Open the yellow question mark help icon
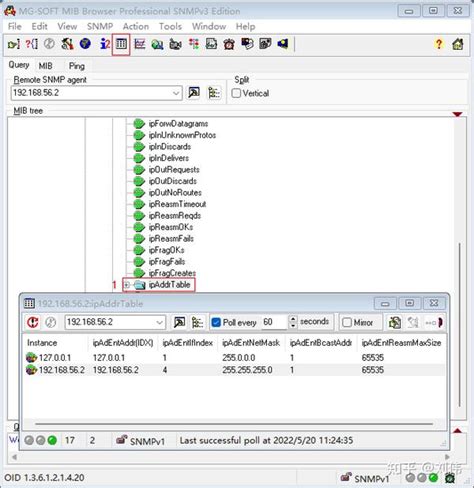This screenshot has width=474, height=488. point(439,44)
